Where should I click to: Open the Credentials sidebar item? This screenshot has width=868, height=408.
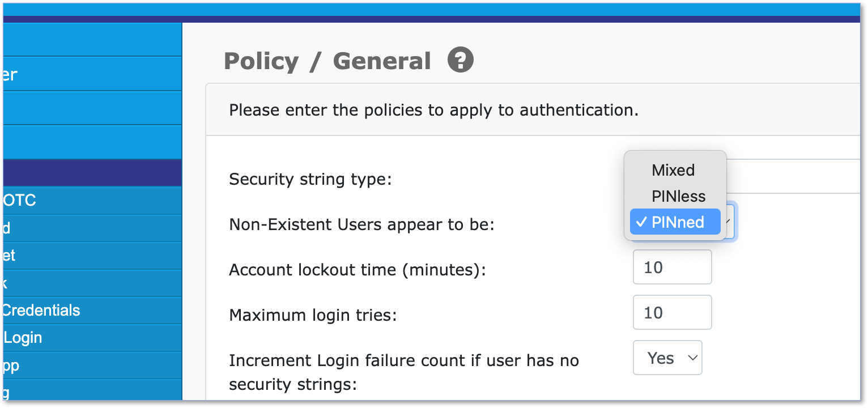pyautogui.click(x=92, y=311)
